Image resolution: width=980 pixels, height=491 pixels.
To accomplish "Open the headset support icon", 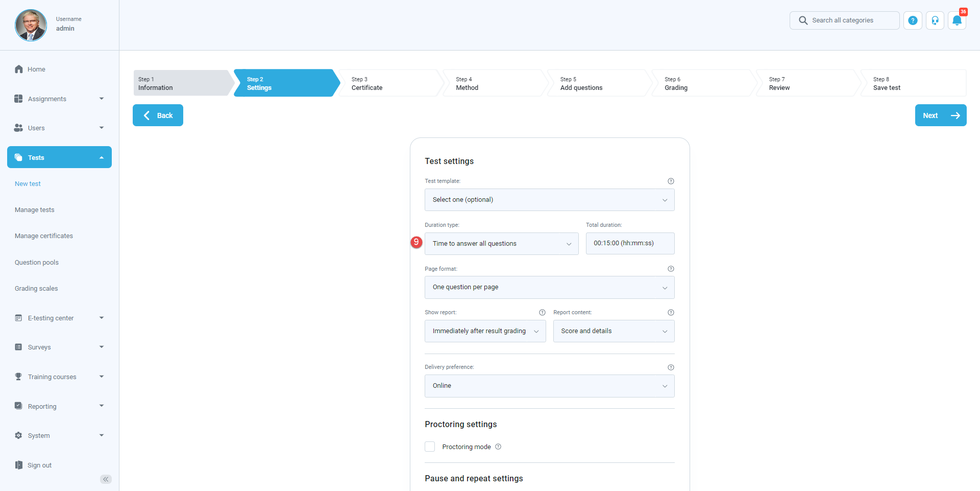I will coord(935,20).
